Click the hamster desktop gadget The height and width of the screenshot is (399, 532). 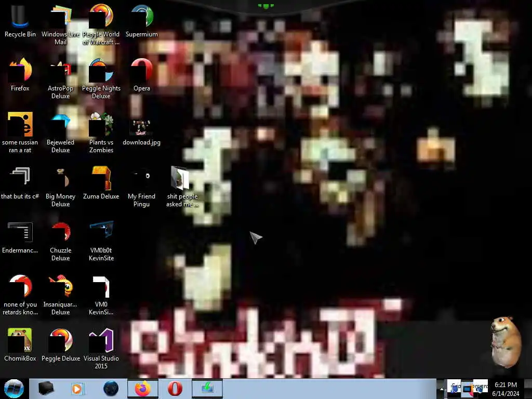(x=506, y=342)
